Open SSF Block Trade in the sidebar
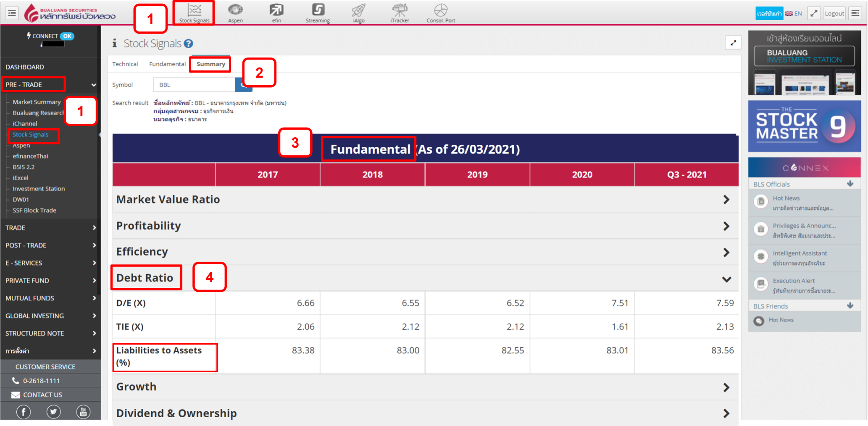 (34, 211)
